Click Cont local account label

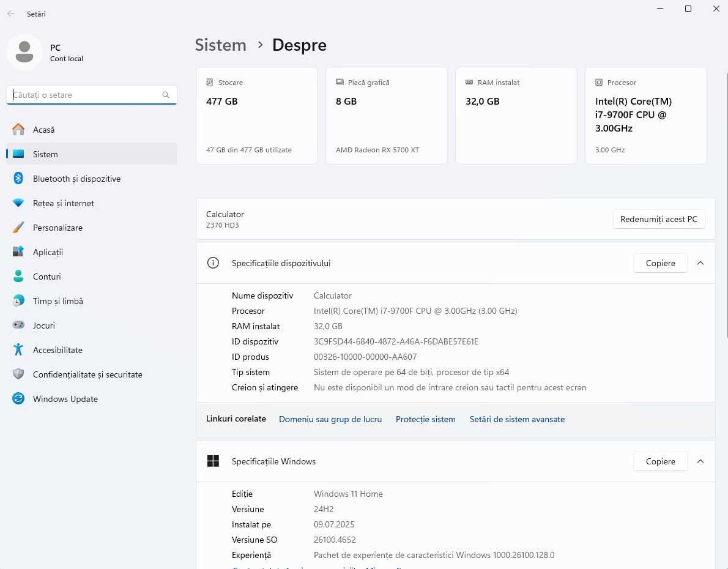67,59
